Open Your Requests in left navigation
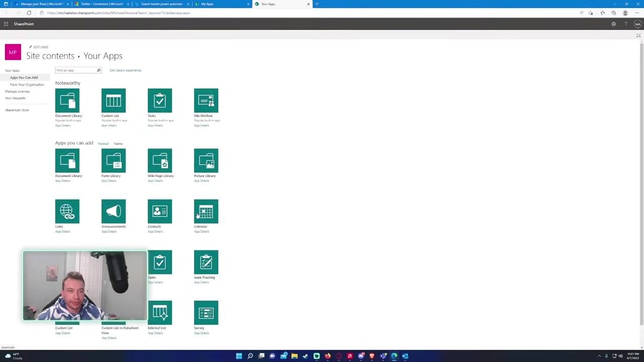644x362 pixels. point(15,98)
